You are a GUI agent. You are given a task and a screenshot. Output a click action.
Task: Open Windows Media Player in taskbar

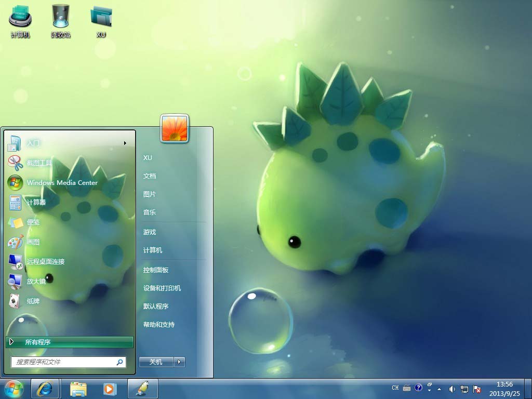[109, 389]
